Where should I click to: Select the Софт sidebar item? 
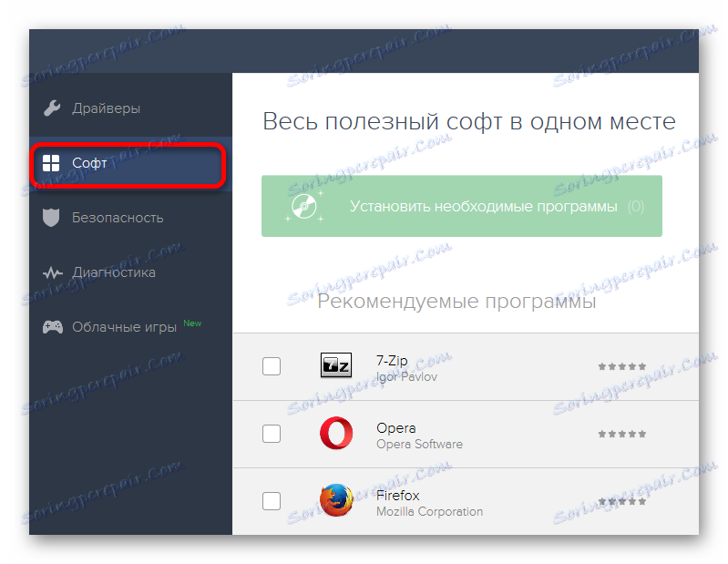[x=130, y=163]
